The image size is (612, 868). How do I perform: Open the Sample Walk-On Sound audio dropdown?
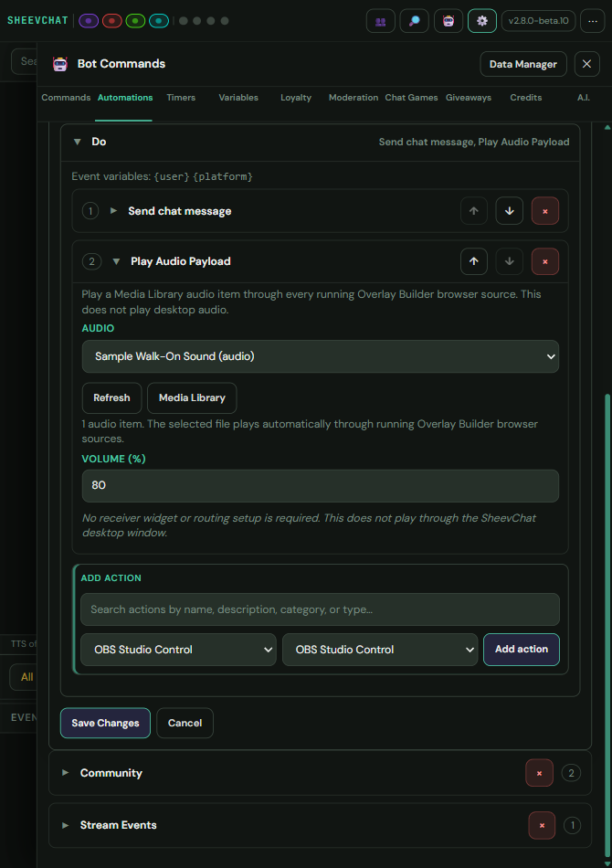point(321,356)
